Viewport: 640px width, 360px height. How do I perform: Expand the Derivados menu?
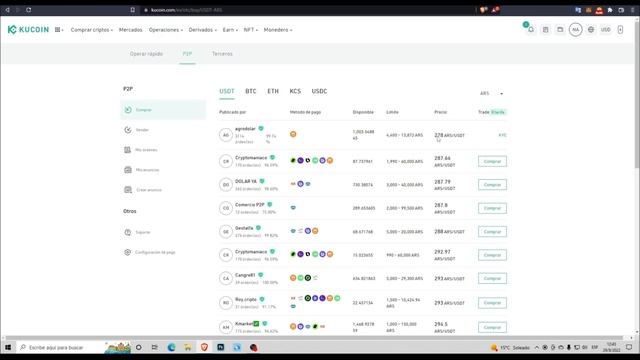click(203, 30)
